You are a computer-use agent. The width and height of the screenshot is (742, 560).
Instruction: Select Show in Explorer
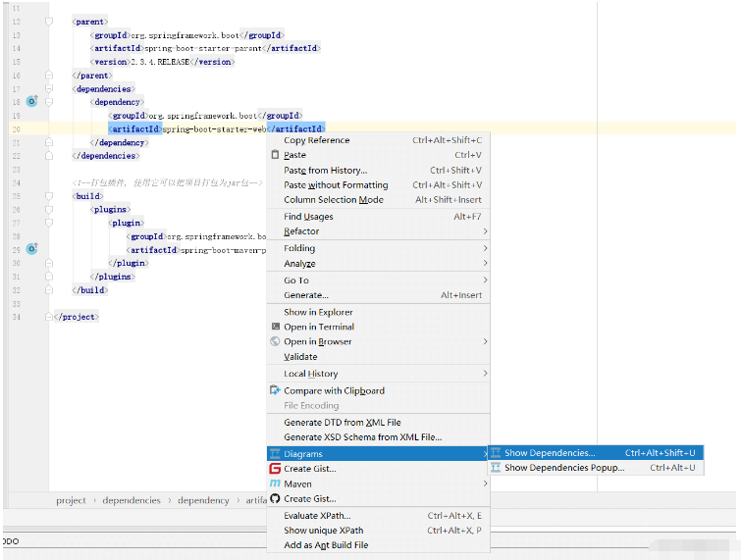[378, 312]
